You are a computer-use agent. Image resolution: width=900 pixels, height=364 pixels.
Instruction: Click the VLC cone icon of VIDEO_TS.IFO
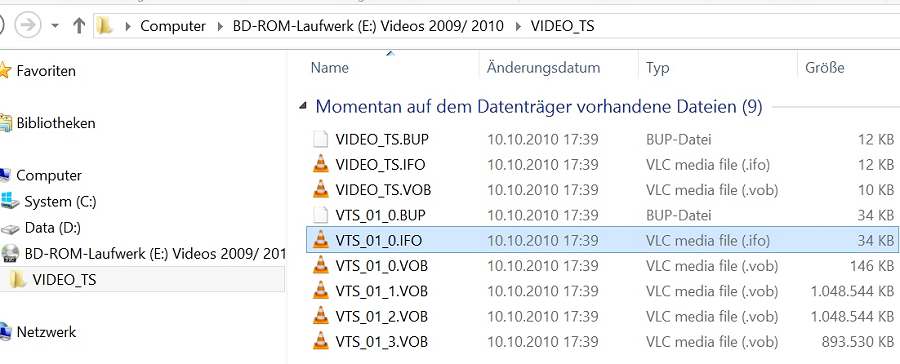click(321, 164)
